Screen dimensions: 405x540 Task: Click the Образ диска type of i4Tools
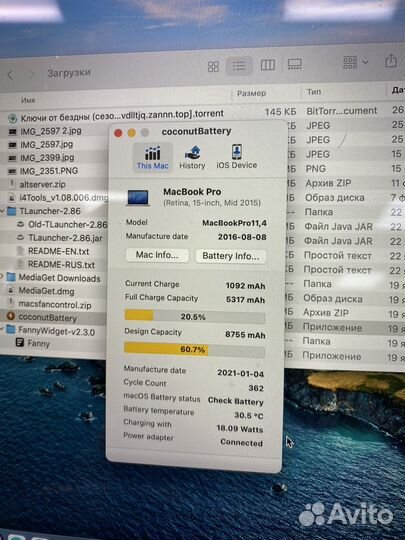(x=334, y=198)
